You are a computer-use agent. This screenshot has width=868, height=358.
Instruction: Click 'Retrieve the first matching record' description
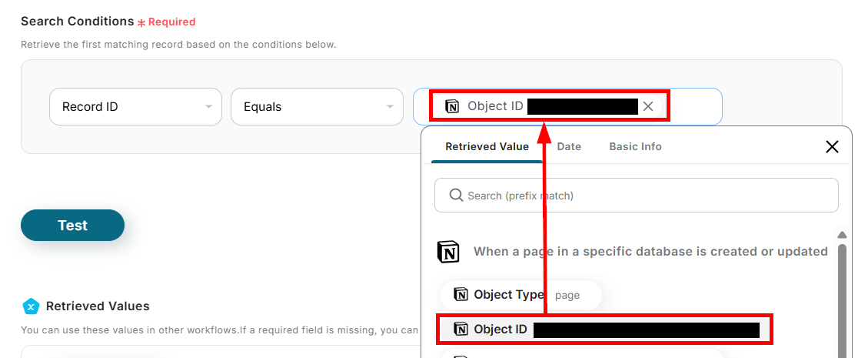[x=178, y=45]
